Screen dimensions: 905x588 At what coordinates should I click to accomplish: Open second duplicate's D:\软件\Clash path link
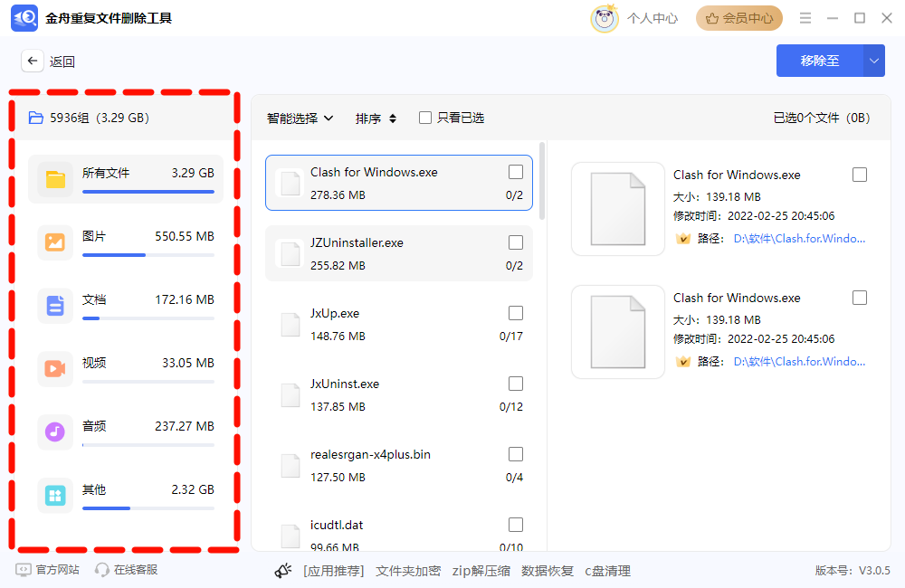[x=799, y=361]
